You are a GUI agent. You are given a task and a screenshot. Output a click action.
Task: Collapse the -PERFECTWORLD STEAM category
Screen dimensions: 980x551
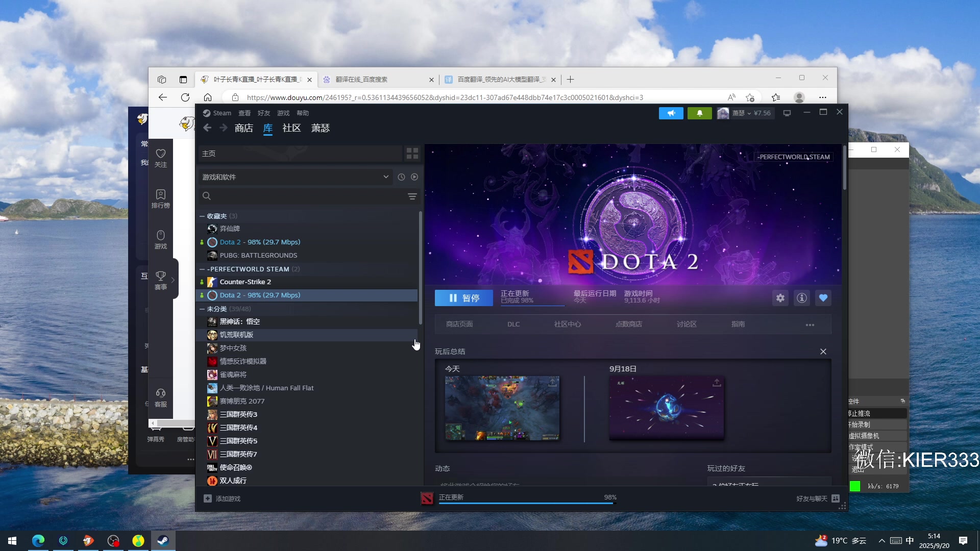point(202,269)
